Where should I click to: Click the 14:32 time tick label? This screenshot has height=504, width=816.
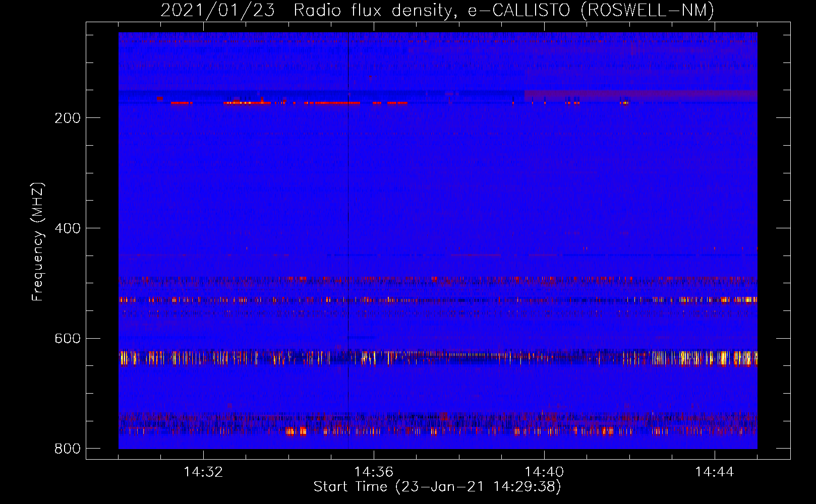(203, 472)
